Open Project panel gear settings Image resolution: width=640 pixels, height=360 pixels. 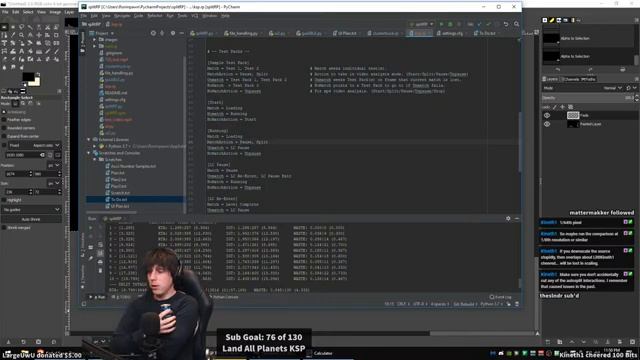173,33
